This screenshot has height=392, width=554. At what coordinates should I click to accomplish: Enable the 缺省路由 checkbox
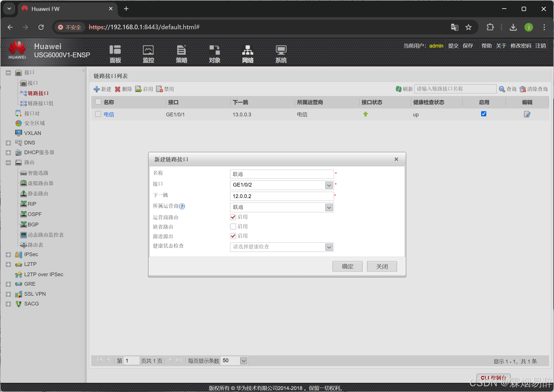click(233, 227)
